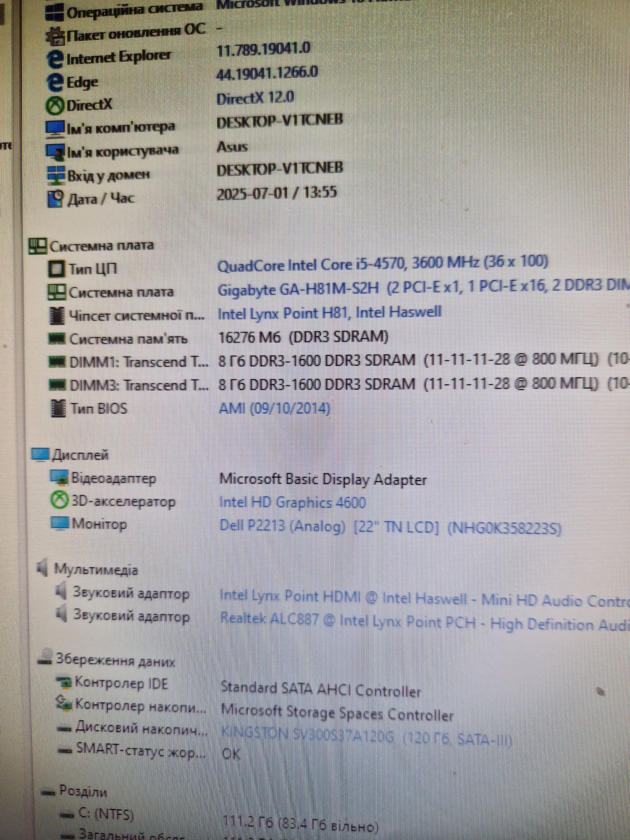Select the DIMM3 8 ГБ DDR3-1600 value
This screenshot has width=630, height=840.
tap(424, 384)
